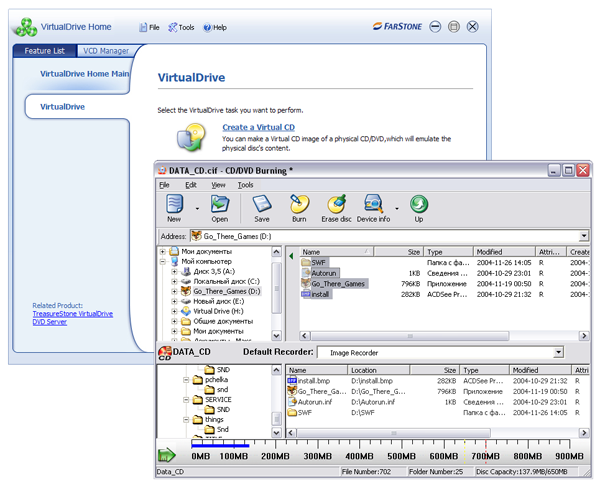
Task: Click the upper file list horizontal scrollbar thumb
Action: coord(410,336)
